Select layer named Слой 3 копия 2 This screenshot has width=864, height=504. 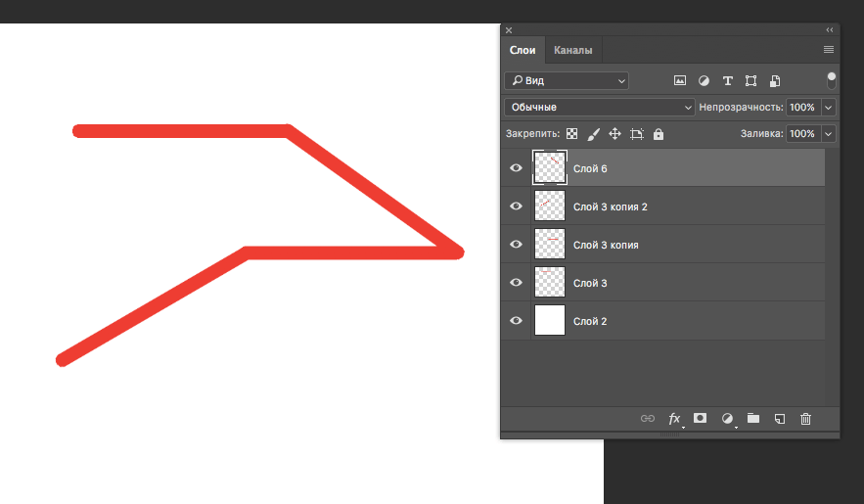(x=611, y=207)
